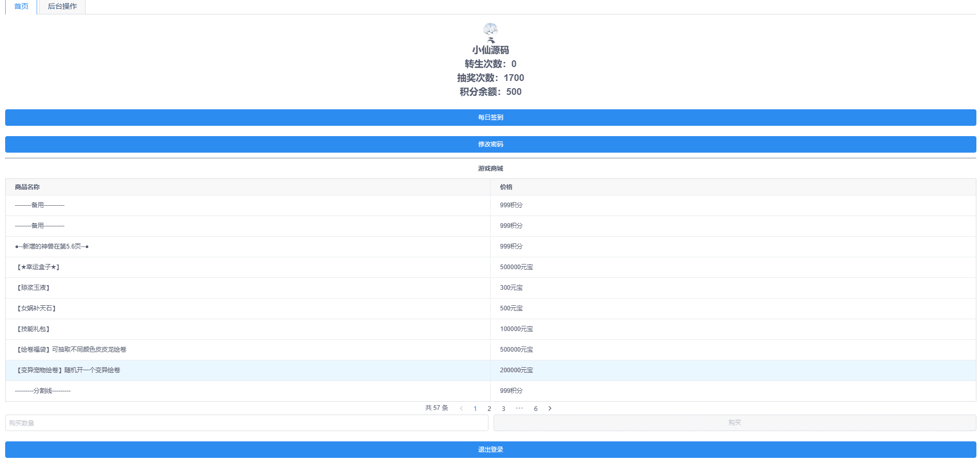Select the 【绘卷福袋】 item row
The height and width of the screenshot is (462, 980).
(x=491, y=350)
